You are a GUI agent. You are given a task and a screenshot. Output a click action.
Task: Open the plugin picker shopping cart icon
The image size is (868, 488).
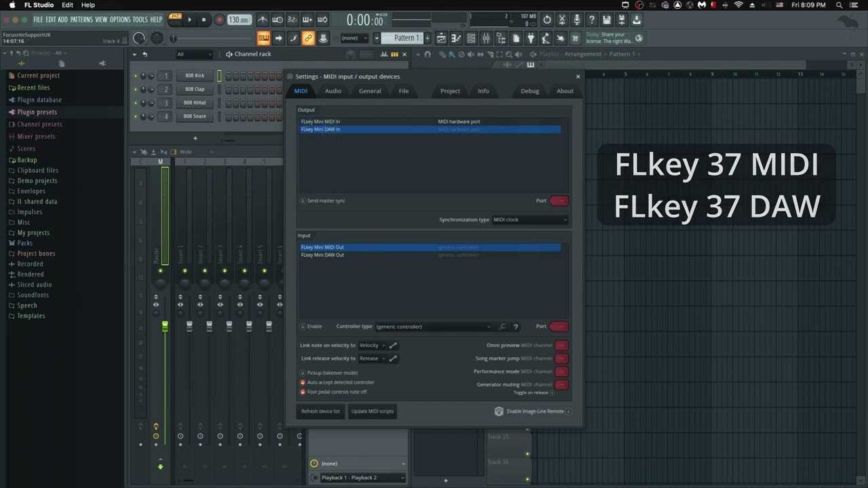pyautogui.click(x=575, y=38)
